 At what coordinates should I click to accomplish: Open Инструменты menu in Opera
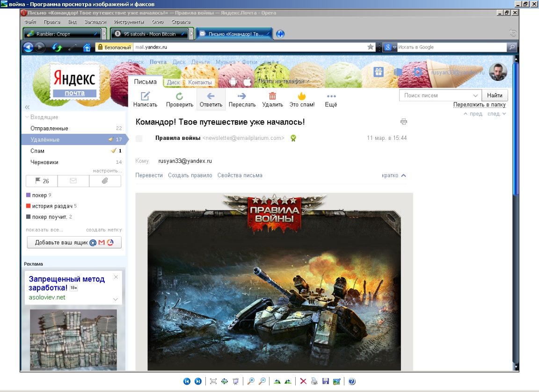click(129, 22)
